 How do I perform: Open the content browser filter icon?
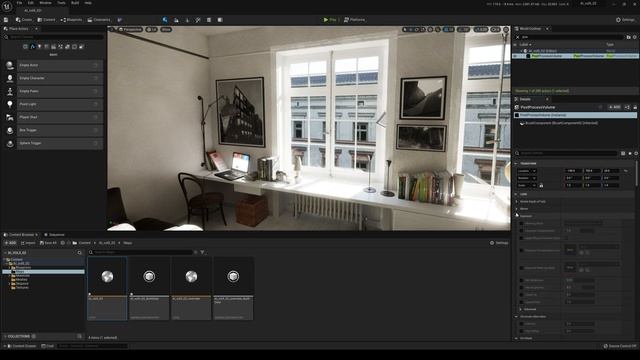[202, 252]
